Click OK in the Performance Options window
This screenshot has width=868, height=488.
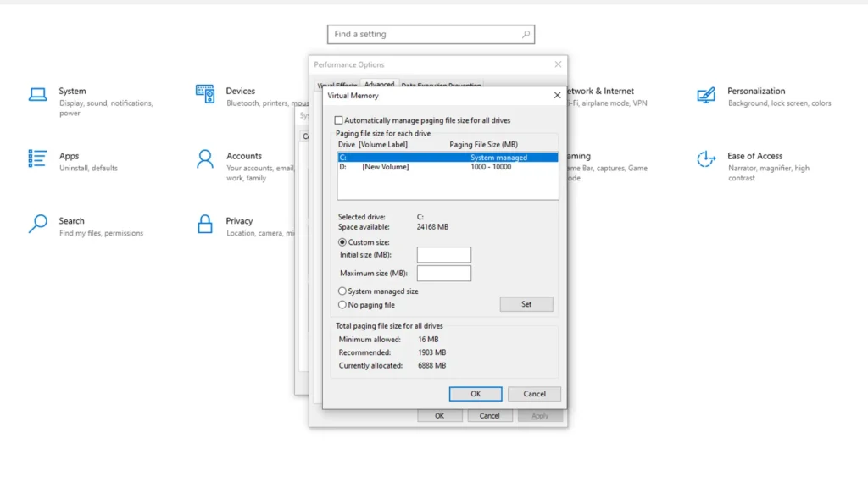pos(440,416)
